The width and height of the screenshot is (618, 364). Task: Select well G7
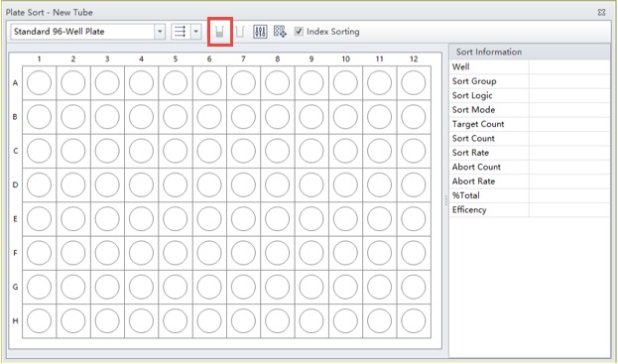point(243,287)
